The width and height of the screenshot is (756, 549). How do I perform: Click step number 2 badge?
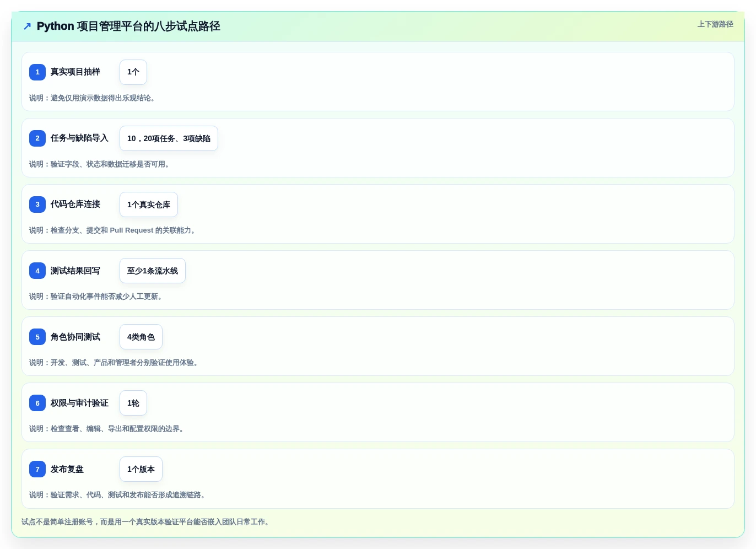(37, 138)
